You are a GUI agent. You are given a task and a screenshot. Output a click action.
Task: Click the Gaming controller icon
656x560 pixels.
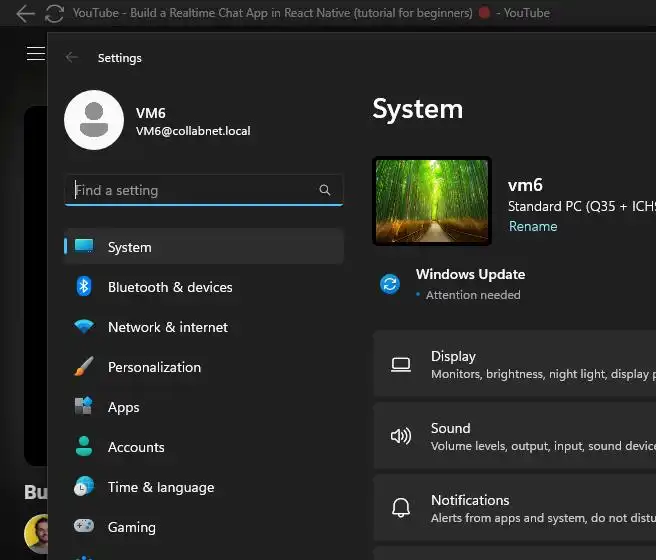84,525
